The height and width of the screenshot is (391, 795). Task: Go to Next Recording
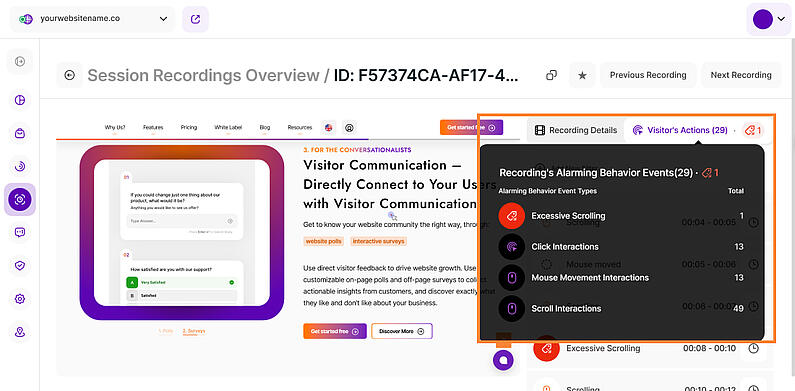click(x=741, y=75)
